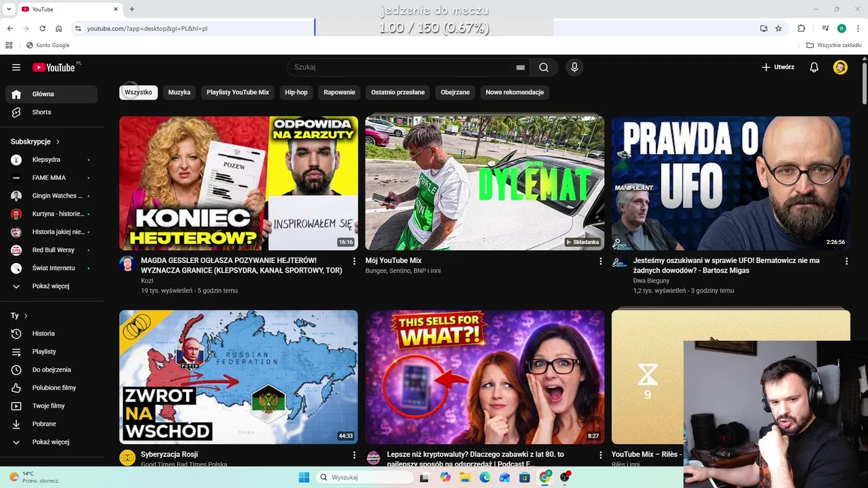The image size is (868, 488).
Task: Open FAME MMA channel subscription
Action: click(52, 178)
